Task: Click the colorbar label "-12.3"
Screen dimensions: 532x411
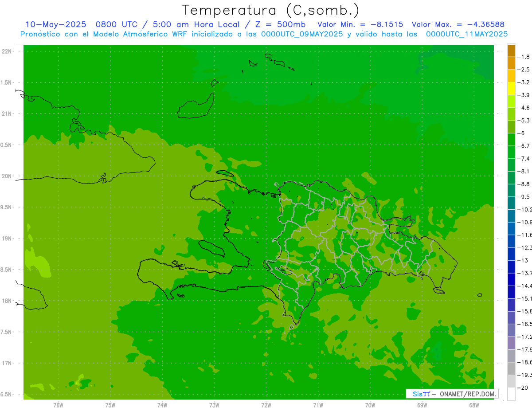Action: pos(524,247)
